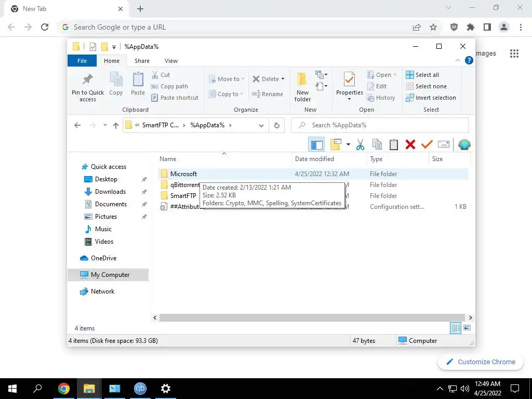Collapse the ribbon with chevron
Screen dimensions: 532x399
[x=457, y=60]
